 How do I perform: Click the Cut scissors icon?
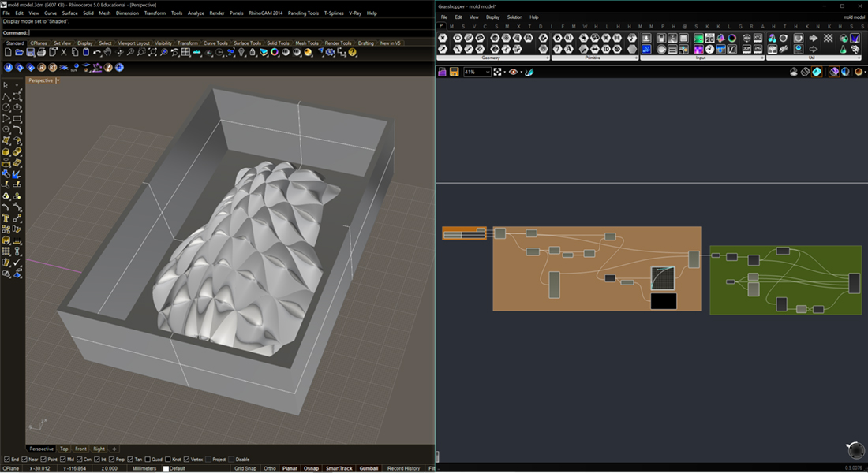click(63, 52)
